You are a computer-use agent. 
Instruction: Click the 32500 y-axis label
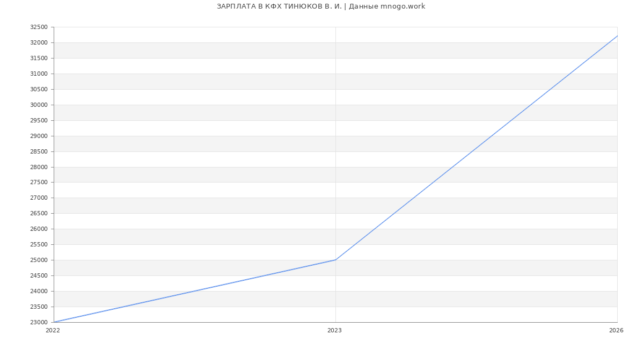coord(38,27)
